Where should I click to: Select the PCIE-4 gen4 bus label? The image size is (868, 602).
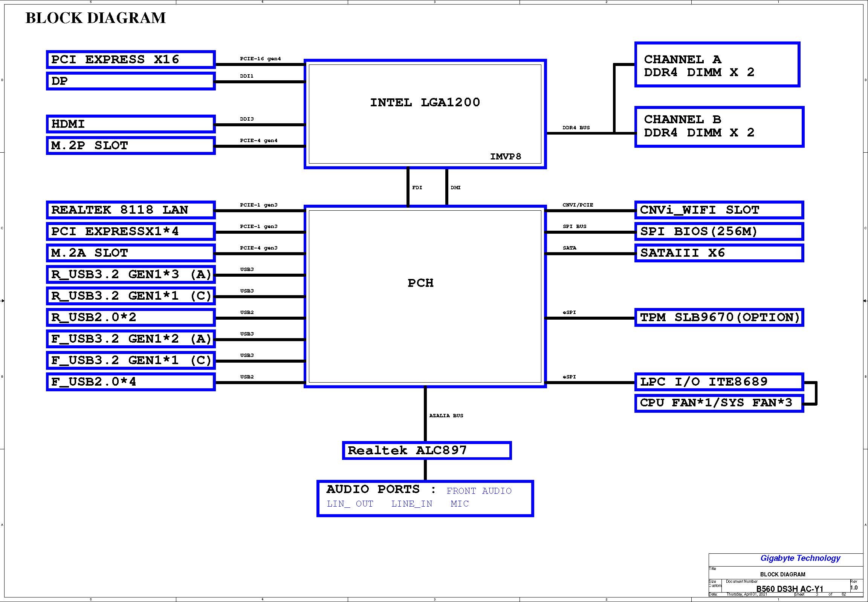pyautogui.click(x=258, y=141)
